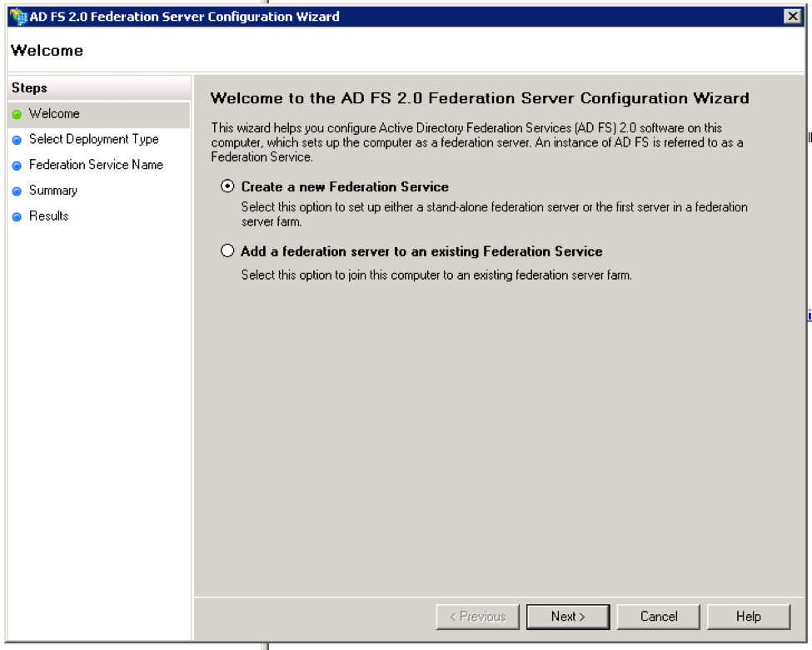Jump to the Summary step
Viewport: 812px width, 650px height.
click(53, 191)
